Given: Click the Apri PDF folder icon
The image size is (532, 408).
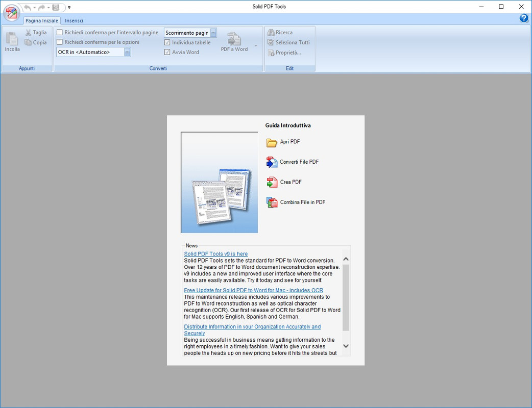Looking at the screenshot, I should 272,142.
